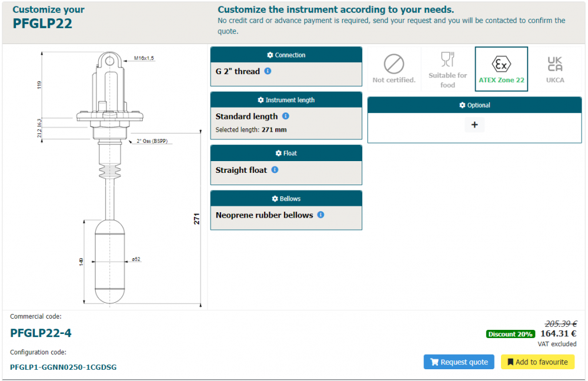Select Suitable for food certification
Viewport: 588px width, 381px height.
click(447, 69)
